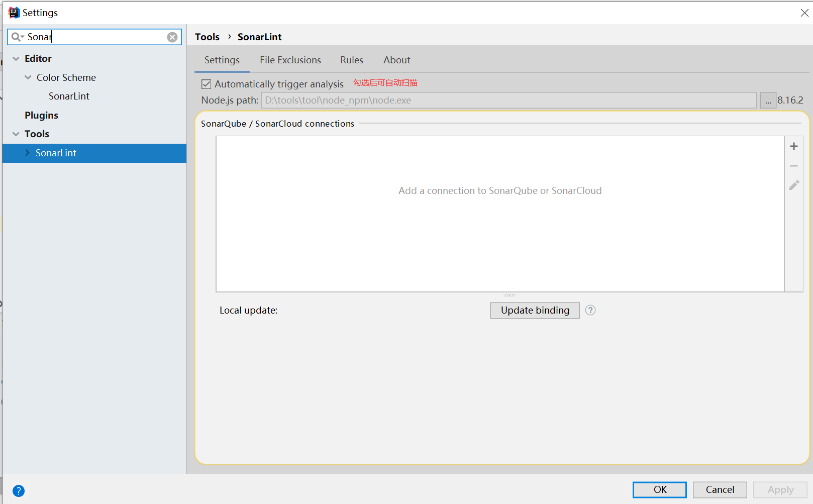The height and width of the screenshot is (504, 813).
Task: Browse for Node.js path with ellipsis button
Action: (768, 100)
